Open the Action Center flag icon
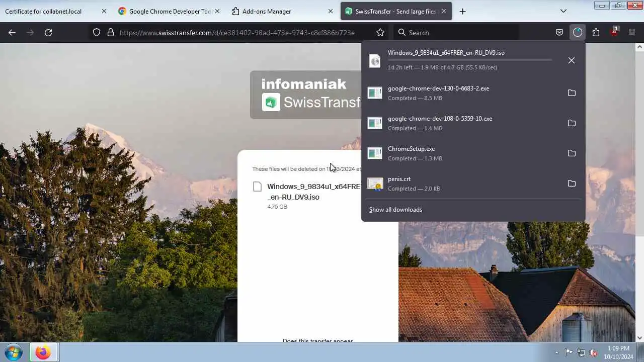Image resolution: width=644 pixels, height=362 pixels. 569,352
